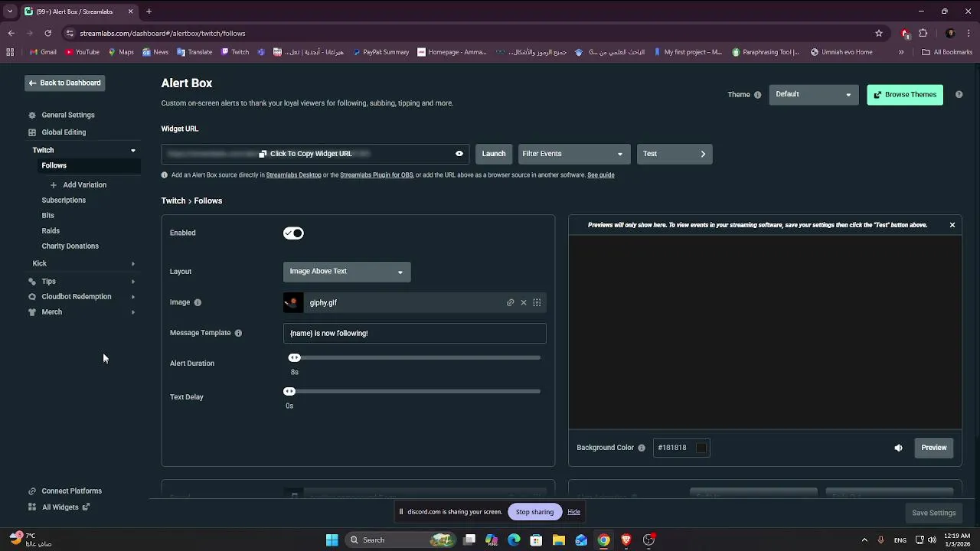The image size is (980, 551).
Task: Click the Merch shirt icon in the sidebar
Action: point(32,312)
